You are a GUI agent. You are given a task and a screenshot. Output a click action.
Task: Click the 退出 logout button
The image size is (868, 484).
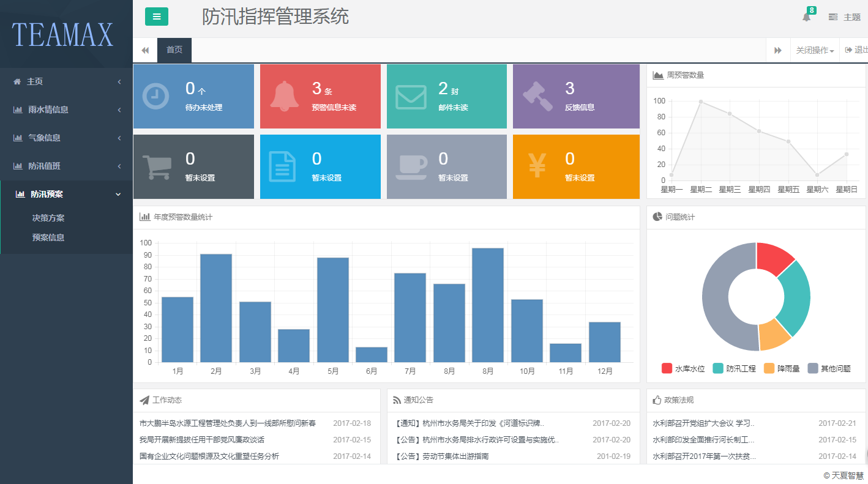[858, 49]
